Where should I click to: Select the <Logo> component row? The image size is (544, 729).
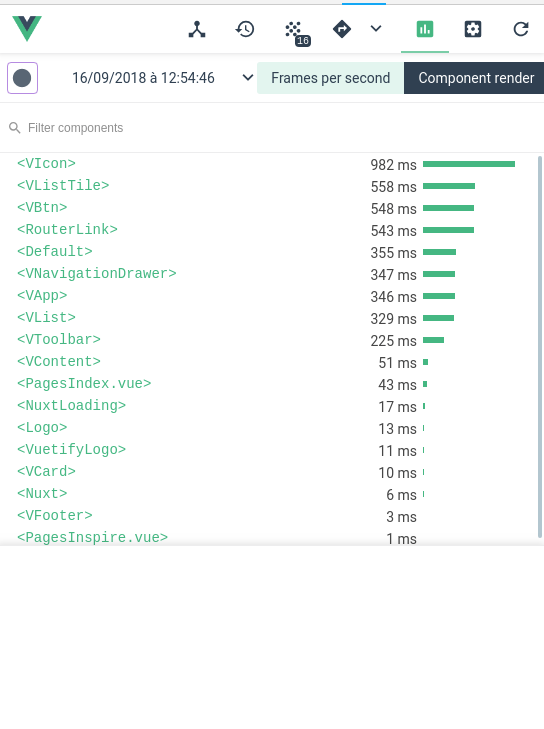269,428
